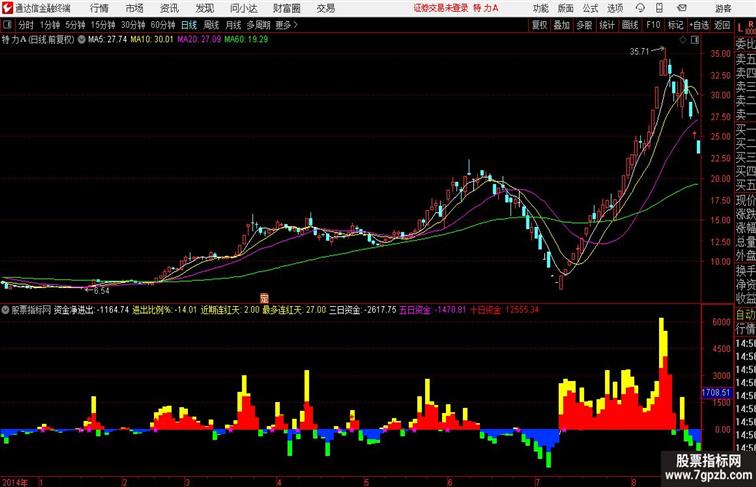Open the 多周期 multi-period view
Screen dimensions: 756x487
[259, 25]
